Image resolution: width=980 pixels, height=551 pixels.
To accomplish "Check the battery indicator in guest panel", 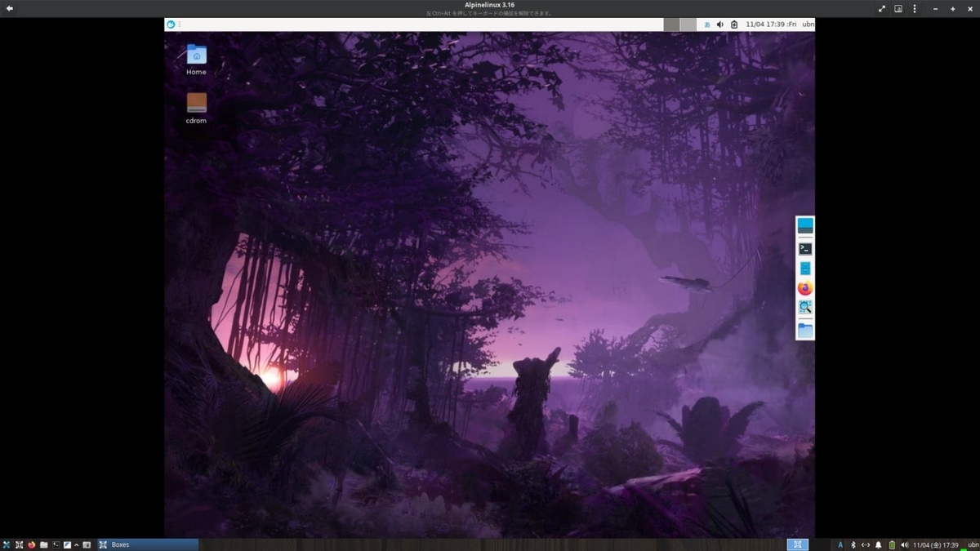I will (733, 24).
